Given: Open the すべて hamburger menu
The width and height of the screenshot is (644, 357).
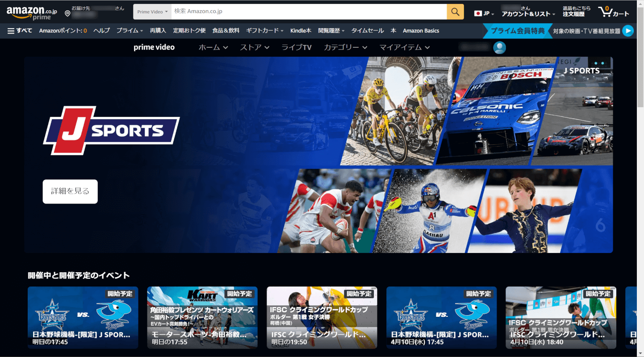Looking at the screenshot, I should (20, 31).
